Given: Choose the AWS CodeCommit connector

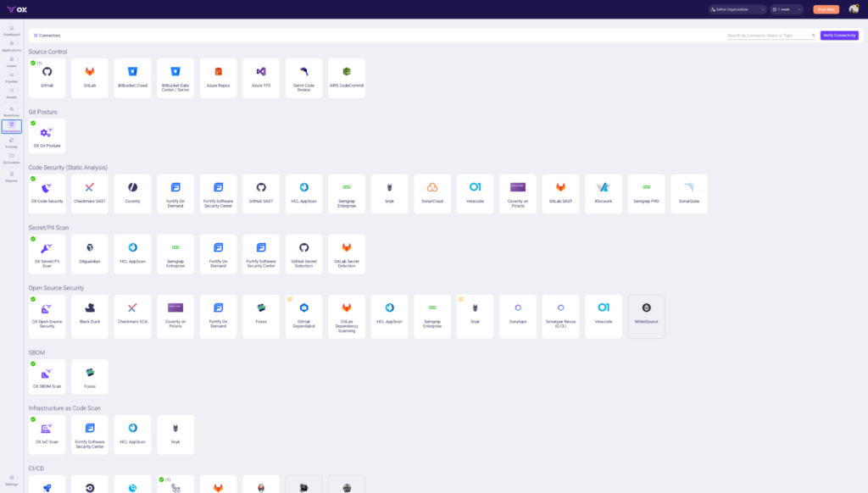Looking at the screenshot, I should 347,78.
